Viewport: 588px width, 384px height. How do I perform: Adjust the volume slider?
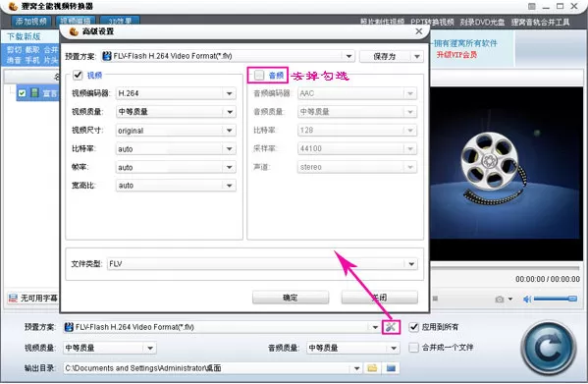tap(556, 299)
